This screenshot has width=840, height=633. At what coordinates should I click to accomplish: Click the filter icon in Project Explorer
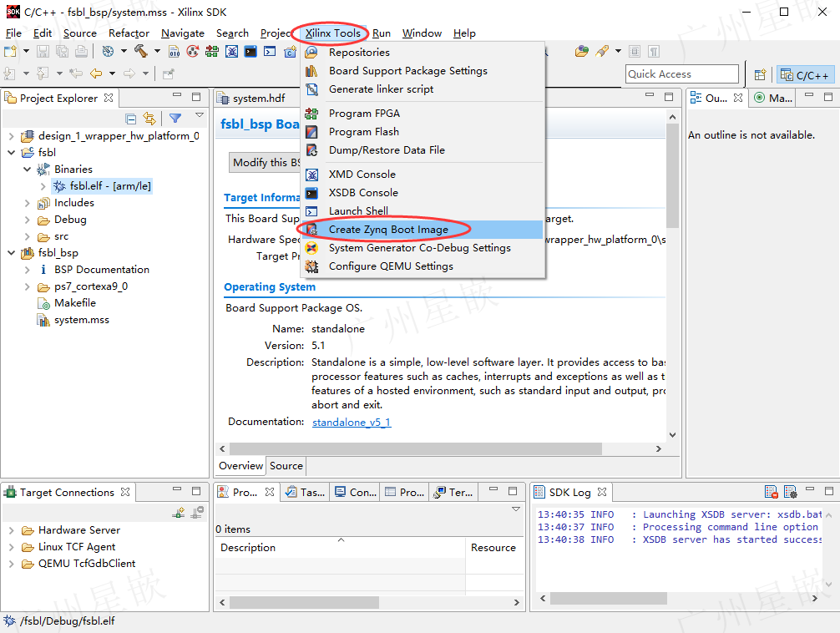[175, 118]
